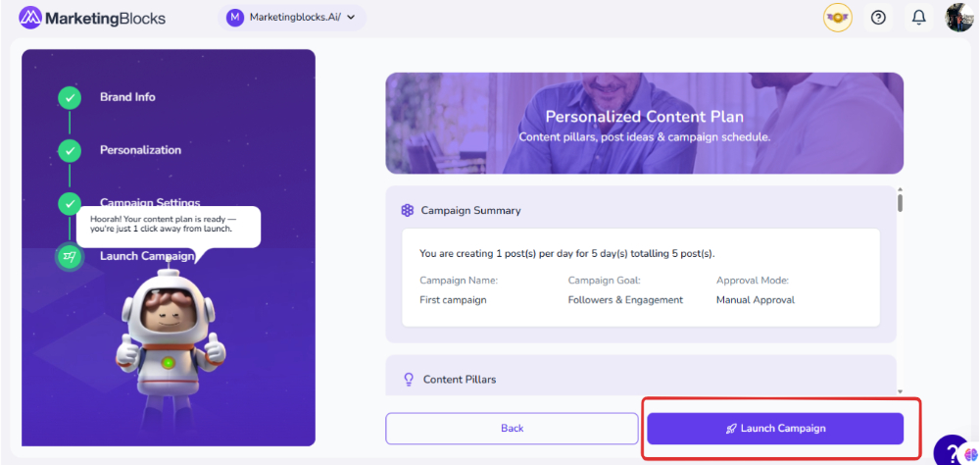Click the Campaign Settings step checkmark

(70, 203)
